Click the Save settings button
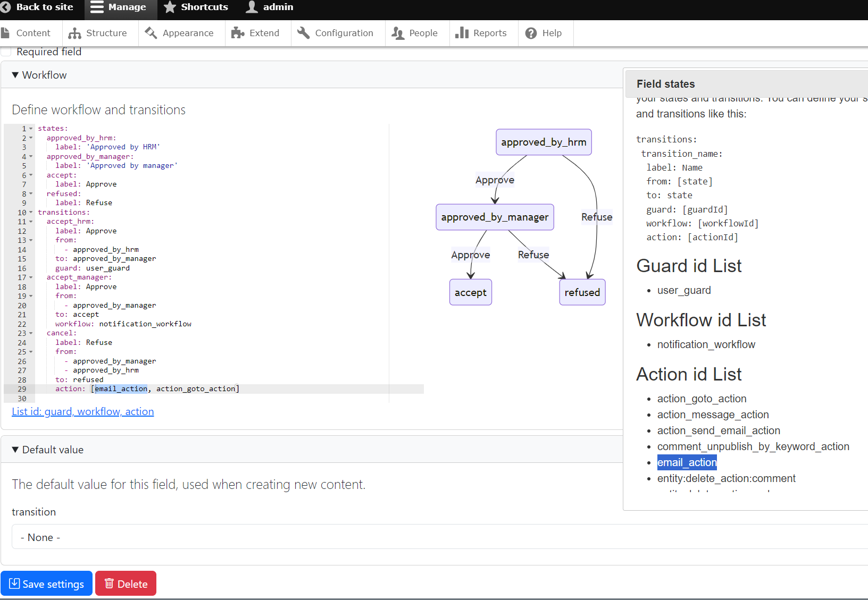Image resolution: width=868 pixels, height=600 pixels. 46,583
